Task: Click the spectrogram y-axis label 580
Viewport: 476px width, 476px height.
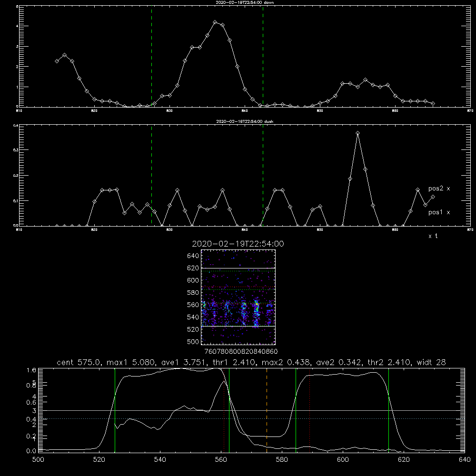Action: (193, 293)
